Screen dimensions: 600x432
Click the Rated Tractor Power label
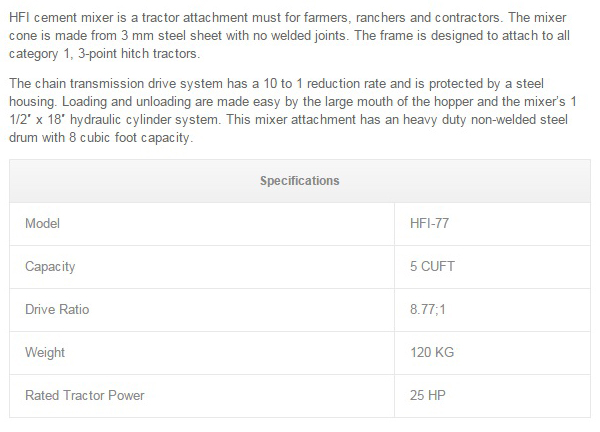pyautogui.click(x=84, y=396)
